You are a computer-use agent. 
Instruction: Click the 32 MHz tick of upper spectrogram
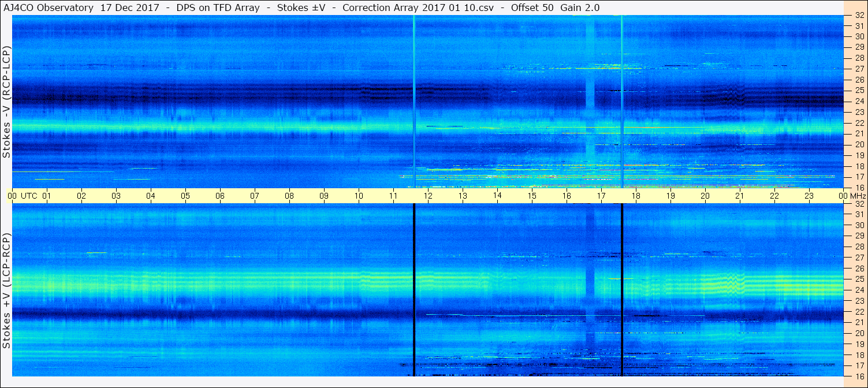click(x=859, y=16)
